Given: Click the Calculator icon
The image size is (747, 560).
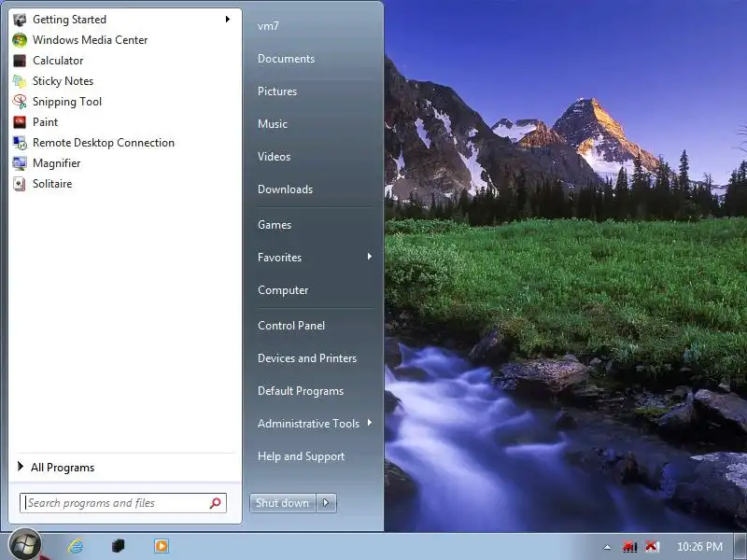Looking at the screenshot, I should [20, 61].
